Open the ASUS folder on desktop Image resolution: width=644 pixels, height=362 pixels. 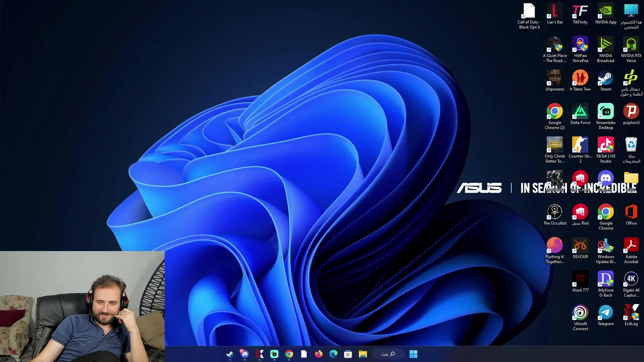(631, 182)
